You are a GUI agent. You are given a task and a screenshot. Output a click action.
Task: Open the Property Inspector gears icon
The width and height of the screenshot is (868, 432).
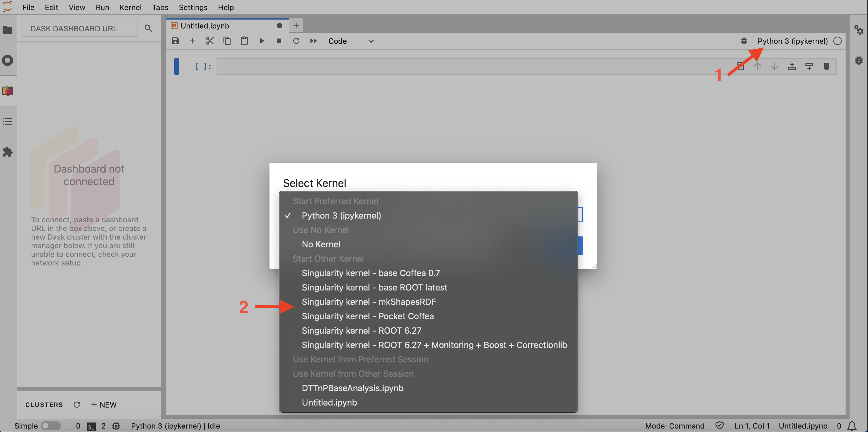pyautogui.click(x=859, y=30)
